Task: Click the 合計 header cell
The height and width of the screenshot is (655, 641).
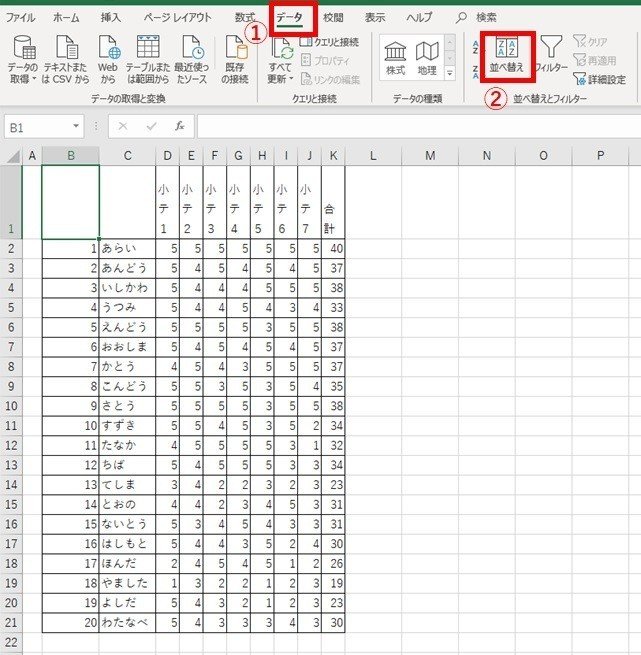Action: coord(333,202)
